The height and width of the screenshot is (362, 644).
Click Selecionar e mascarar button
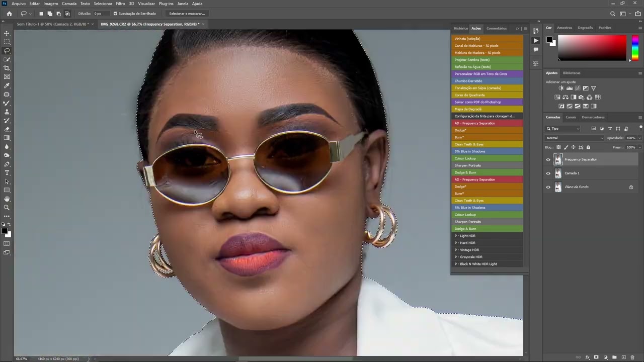click(x=187, y=14)
